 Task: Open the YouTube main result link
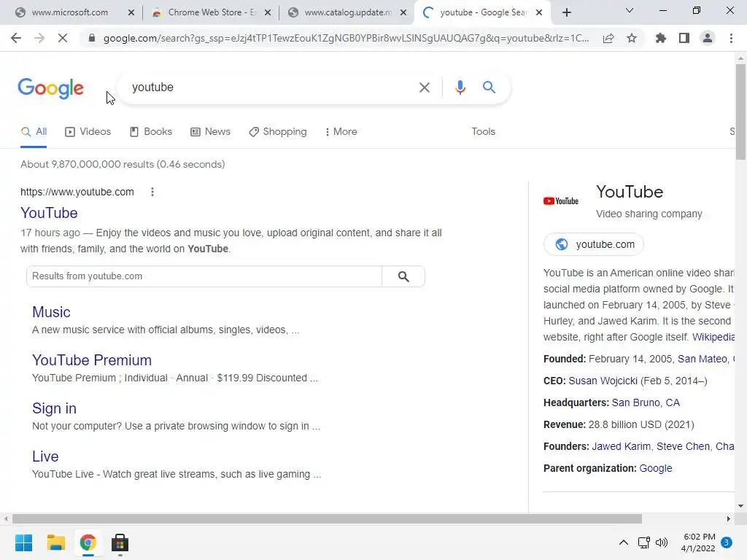pyautogui.click(x=49, y=213)
